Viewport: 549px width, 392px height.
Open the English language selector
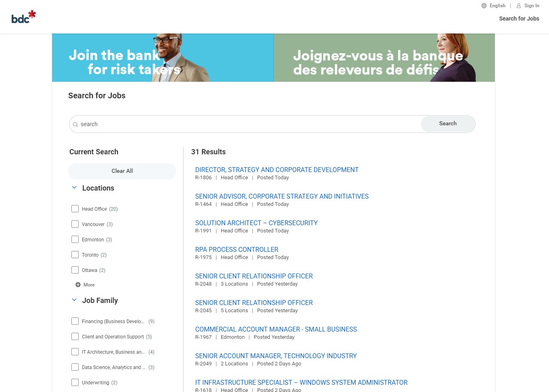point(497,6)
